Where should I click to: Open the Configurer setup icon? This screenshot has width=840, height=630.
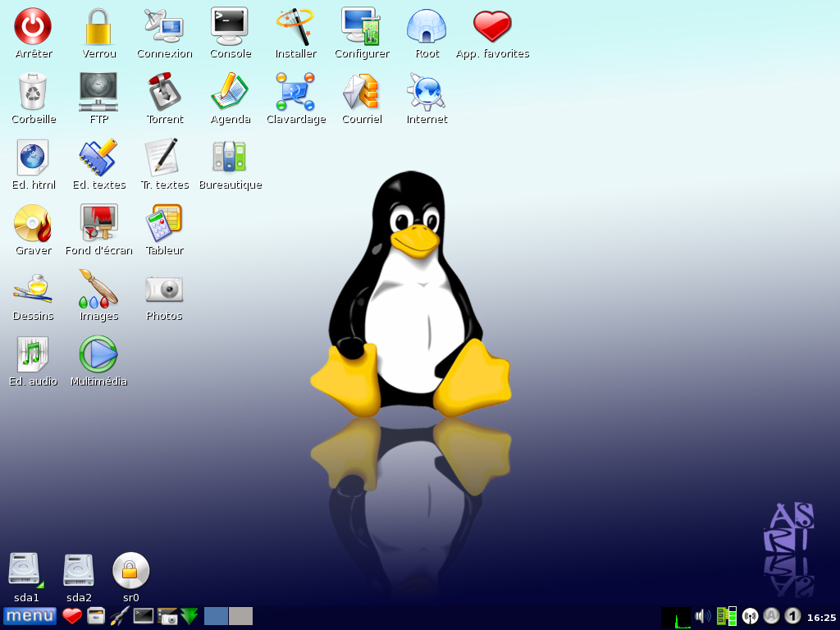(361, 25)
